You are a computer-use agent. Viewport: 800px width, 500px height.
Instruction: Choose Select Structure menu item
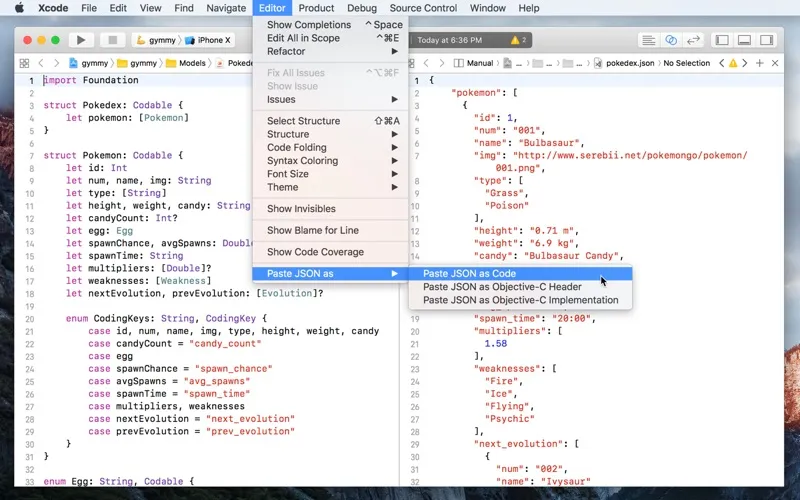click(330, 121)
